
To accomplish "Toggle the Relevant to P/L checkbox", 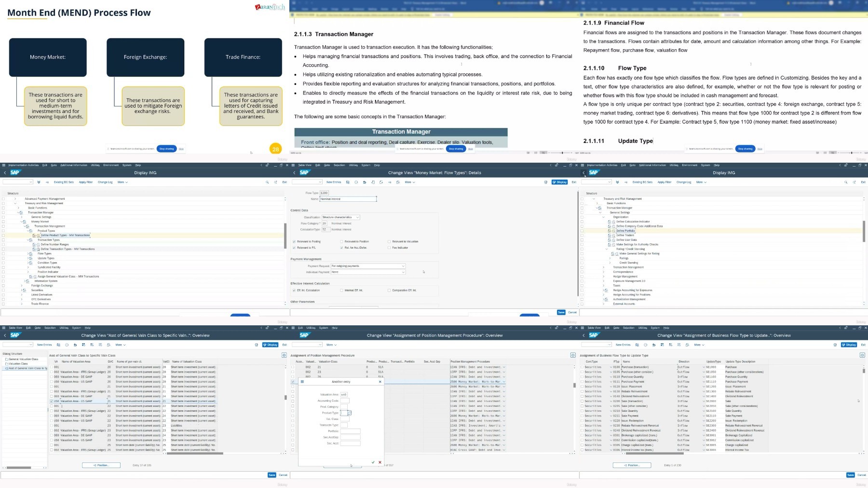I will (x=294, y=248).
